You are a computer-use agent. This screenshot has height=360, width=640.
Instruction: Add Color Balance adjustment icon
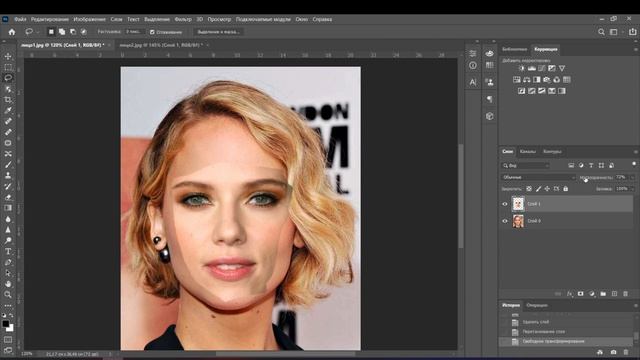(x=527, y=80)
